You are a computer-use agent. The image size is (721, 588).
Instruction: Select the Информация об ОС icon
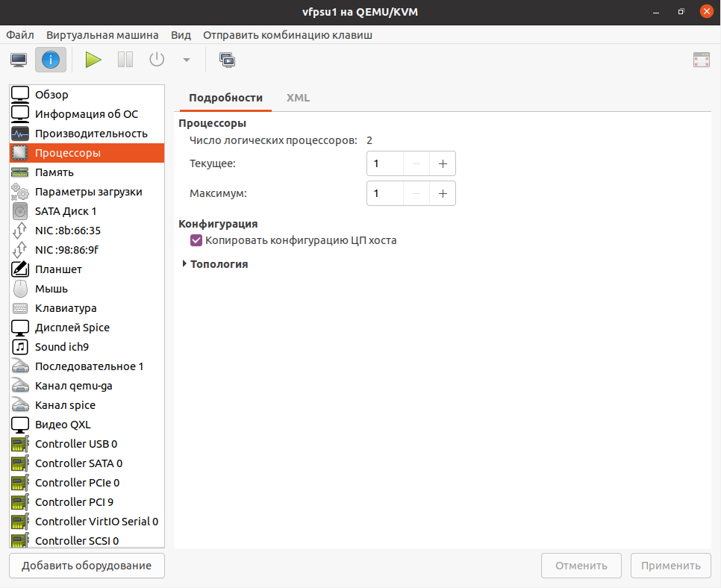[x=20, y=113]
